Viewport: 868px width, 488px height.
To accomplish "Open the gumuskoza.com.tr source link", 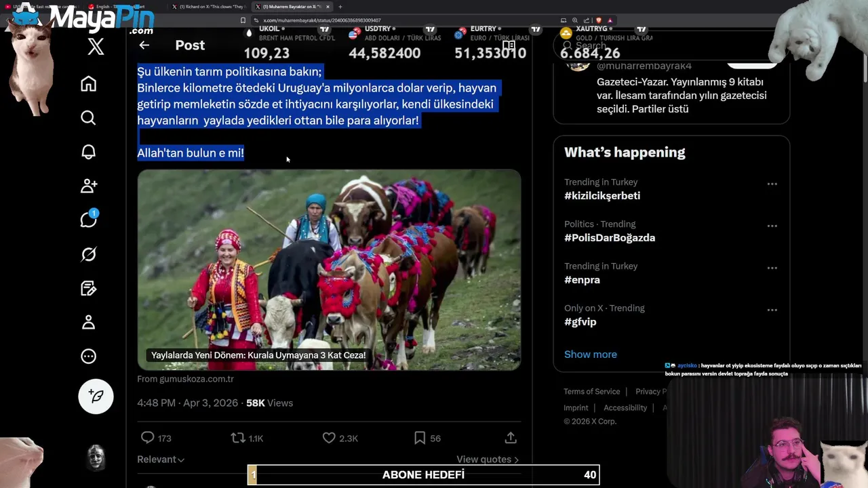I will (x=185, y=379).
